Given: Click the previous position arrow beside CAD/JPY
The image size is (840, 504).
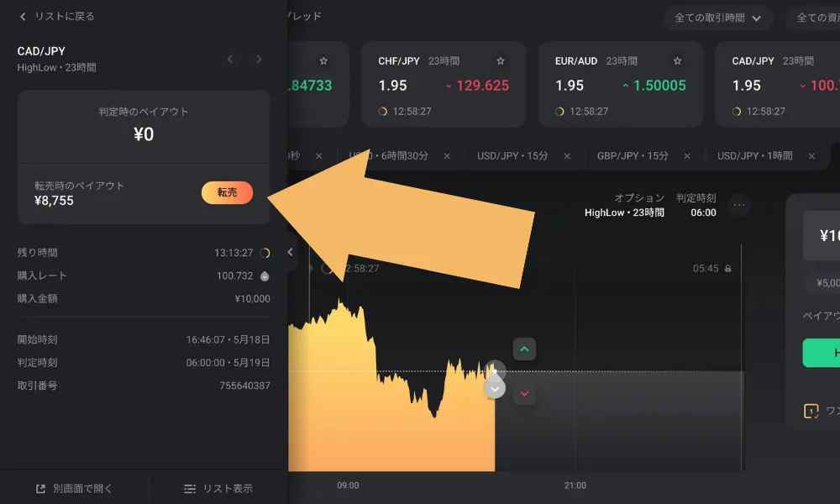Looking at the screenshot, I should click(x=230, y=59).
